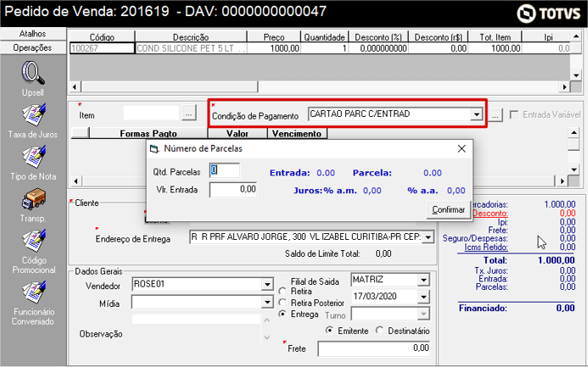The image size is (588, 367).
Task: Select the Entrega radio option
Action: pyautogui.click(x=283, y=314)
